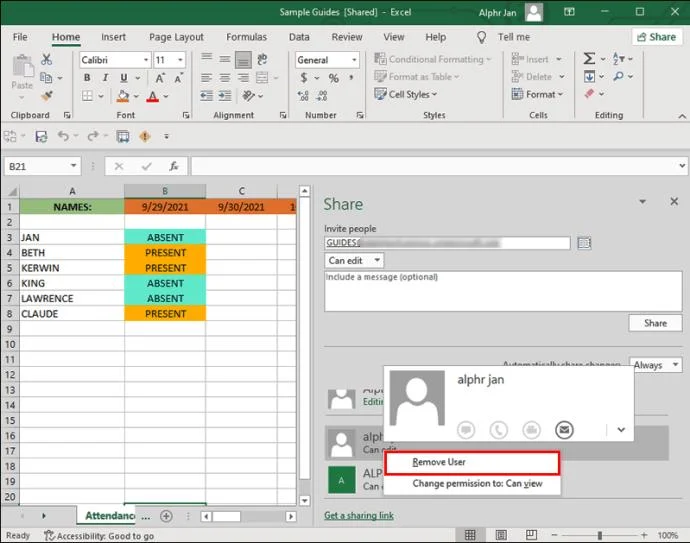Expand the contact card chevron
This screenshot has width=690, height=543.
click(621, 429)
